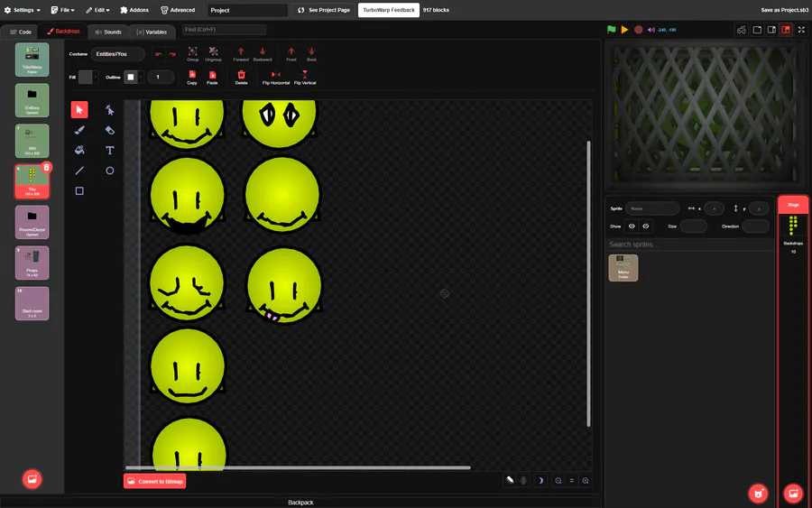Delete the selected You backdrop
812x508 pixels.
pyautogui.click(x=46, y=167)
